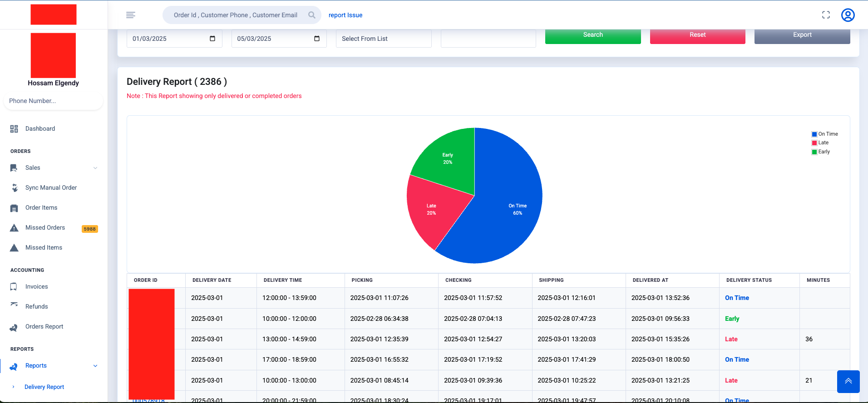Viewport: 868px width, 403px height.
Task: Click the Missed Orders warning icon
Action: tap(15, 228)
